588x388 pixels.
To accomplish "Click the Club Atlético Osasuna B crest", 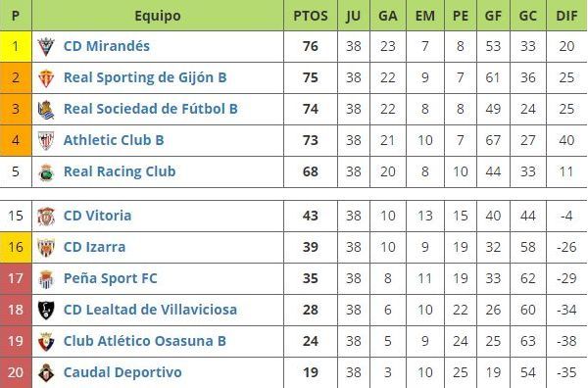I will coord(46,342).
